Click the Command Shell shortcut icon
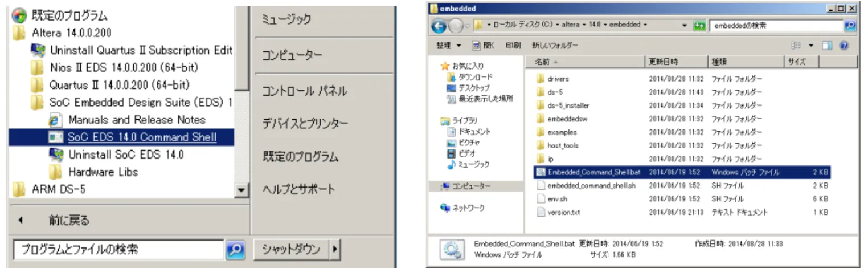The image size is (868, 268). (56, 137)
